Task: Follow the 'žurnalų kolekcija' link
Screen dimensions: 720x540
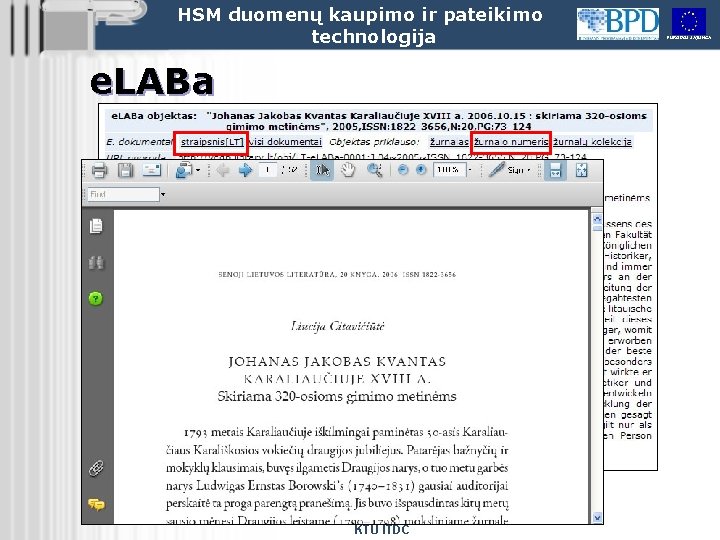Action: (x=592, y=142)
